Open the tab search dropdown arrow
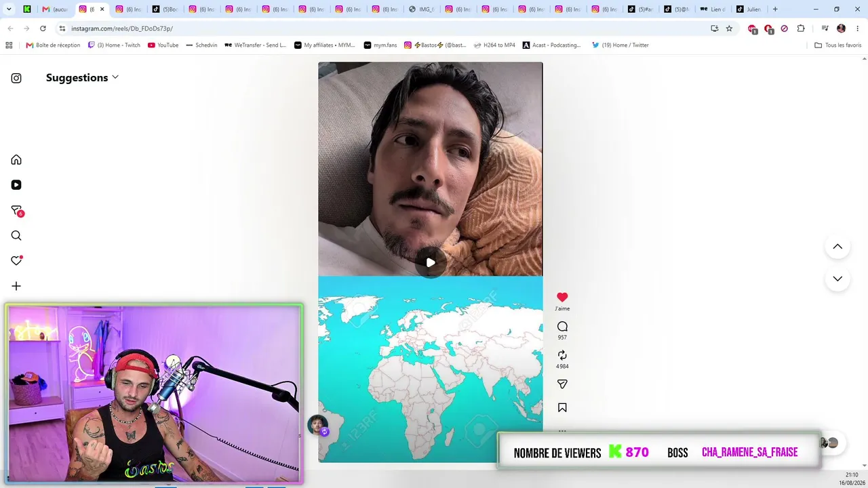868x488 pixels. [9, 9]
